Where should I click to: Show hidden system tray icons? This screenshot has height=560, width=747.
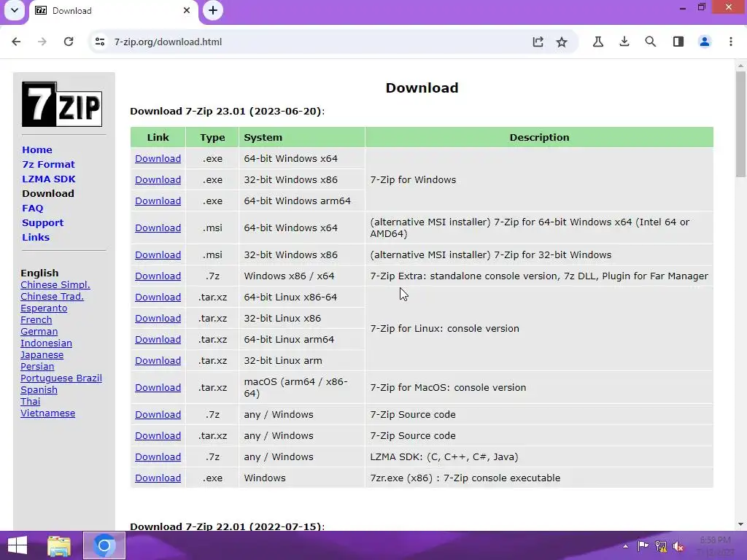pos(625,546)
